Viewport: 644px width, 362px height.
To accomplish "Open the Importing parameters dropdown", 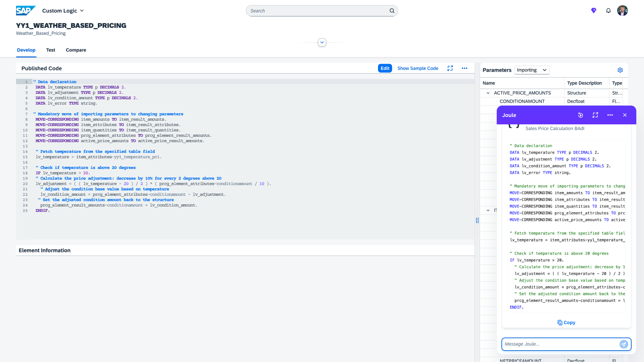I will (532, 70).
